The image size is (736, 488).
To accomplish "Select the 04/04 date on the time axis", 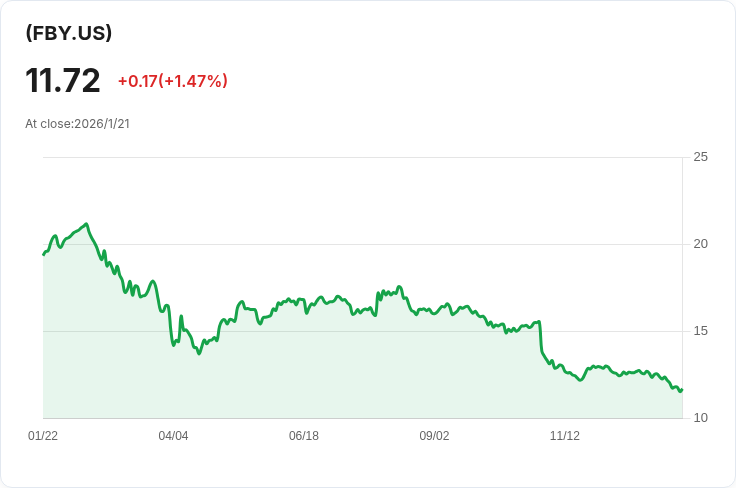I will tap(173, 436).
